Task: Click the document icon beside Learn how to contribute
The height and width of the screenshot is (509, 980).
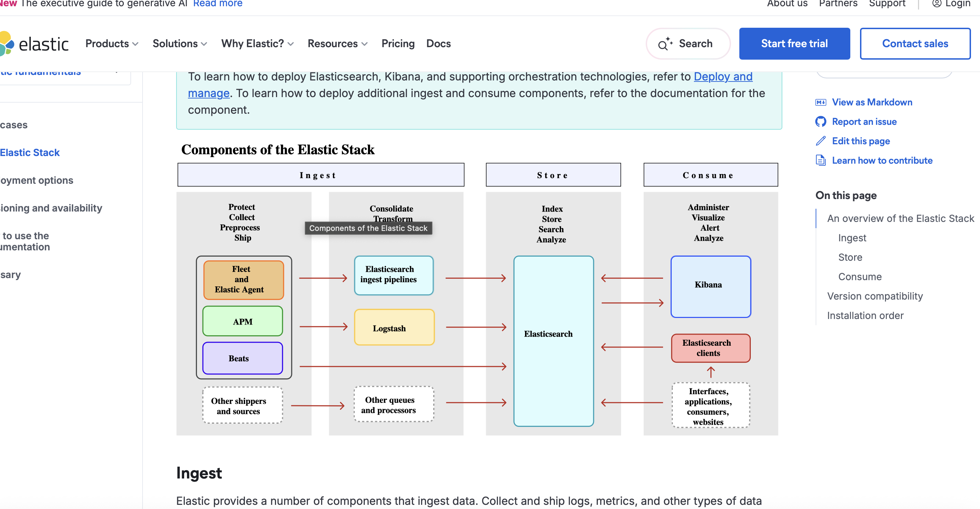Action: [820, 161]
